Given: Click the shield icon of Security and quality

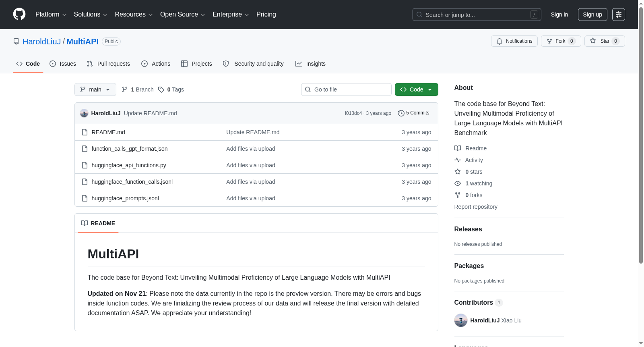Looking at the screenshot, I should [226, 64].
